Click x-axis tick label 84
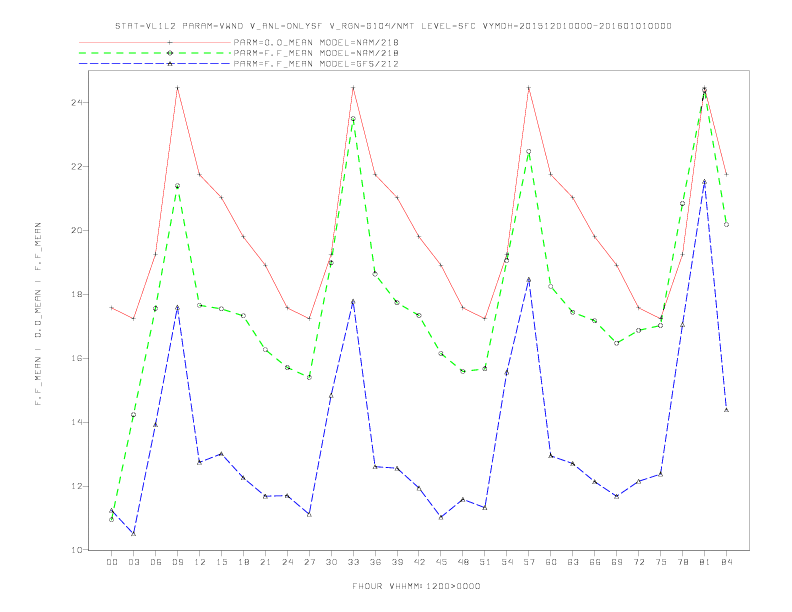This screenshot has height=612, width=792. pos(726,562)
